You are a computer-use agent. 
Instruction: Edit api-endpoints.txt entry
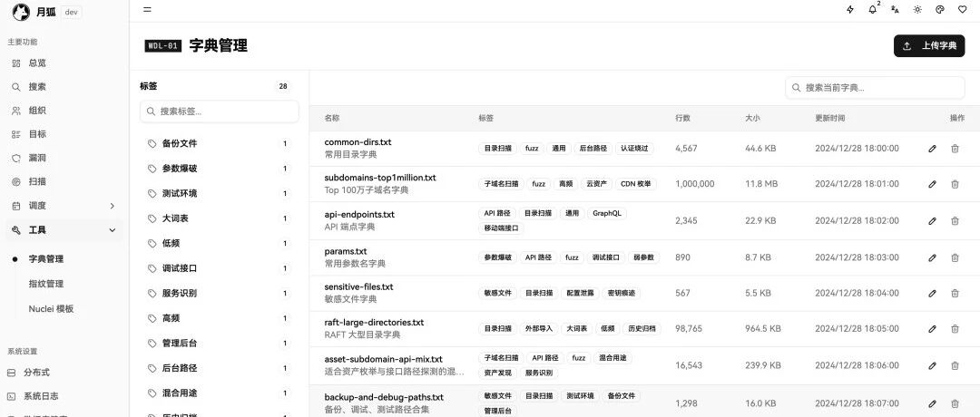933,221
